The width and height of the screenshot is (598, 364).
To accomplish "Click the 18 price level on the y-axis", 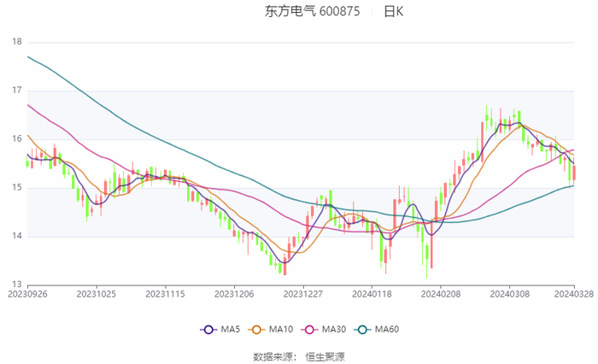I will 17,42.
